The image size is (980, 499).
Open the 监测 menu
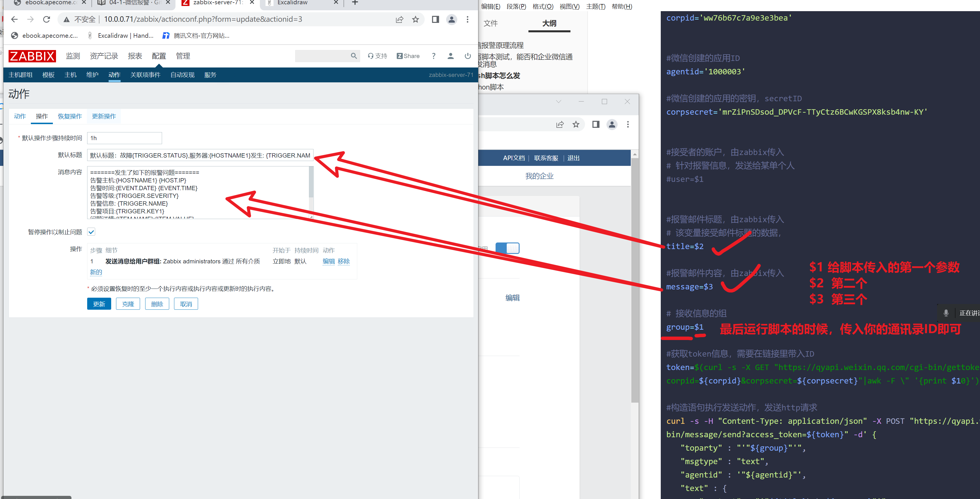73,56
